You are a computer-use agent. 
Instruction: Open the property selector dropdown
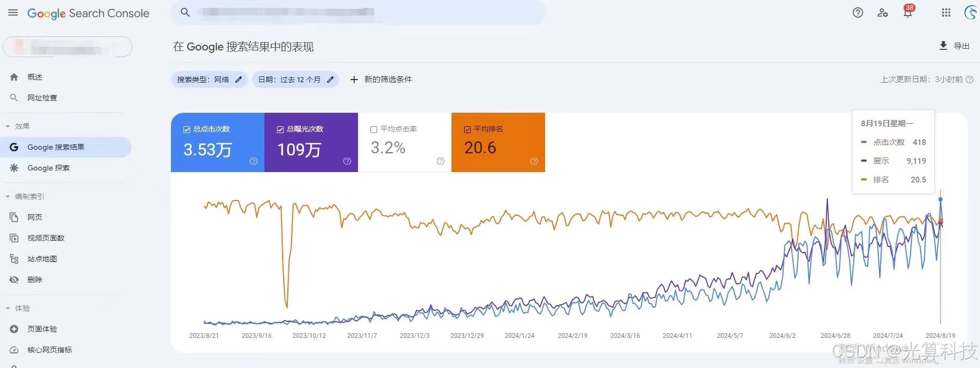pyautogui.click(x=68, y=47)
